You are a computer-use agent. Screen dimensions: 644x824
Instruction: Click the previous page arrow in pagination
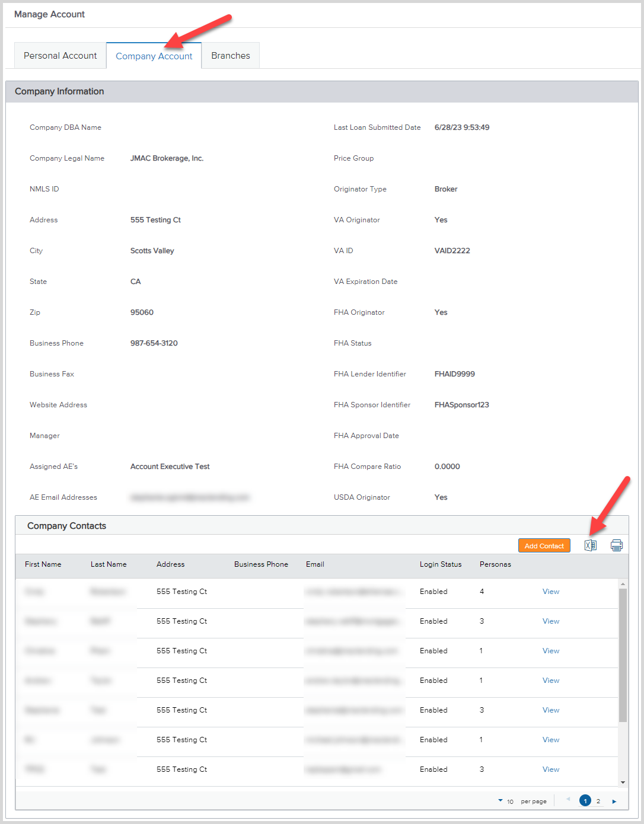point(569,800)
